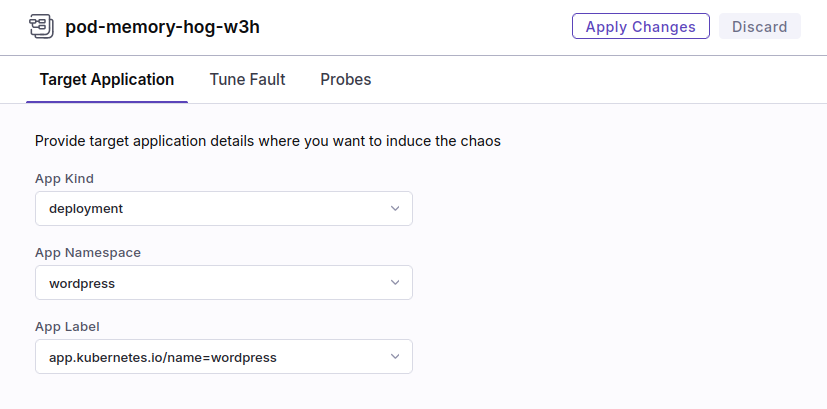Viewport: 827px width, 409px height.
Task: Discard the pending changes
Action: (759, 27)
